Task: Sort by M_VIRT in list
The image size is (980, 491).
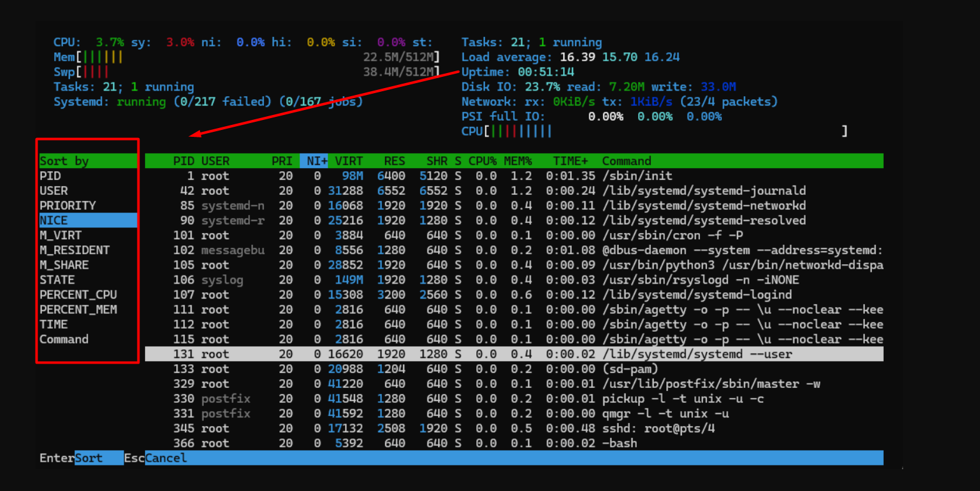Action: [61, 236]
